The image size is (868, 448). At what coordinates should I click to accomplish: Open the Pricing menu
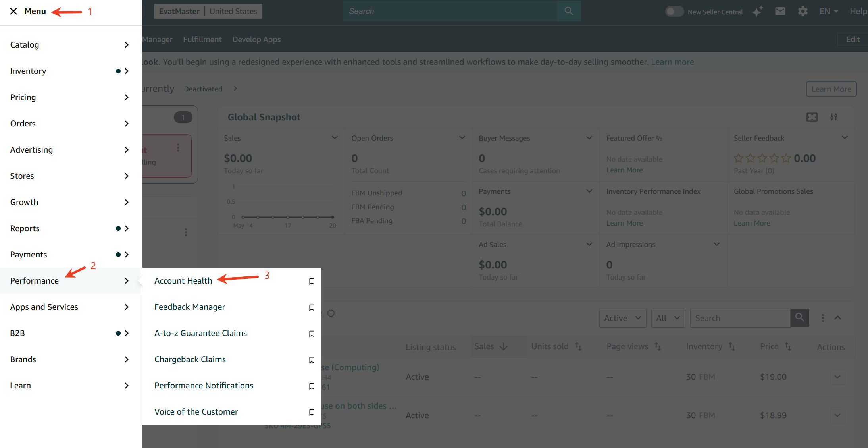click(71, 97)
